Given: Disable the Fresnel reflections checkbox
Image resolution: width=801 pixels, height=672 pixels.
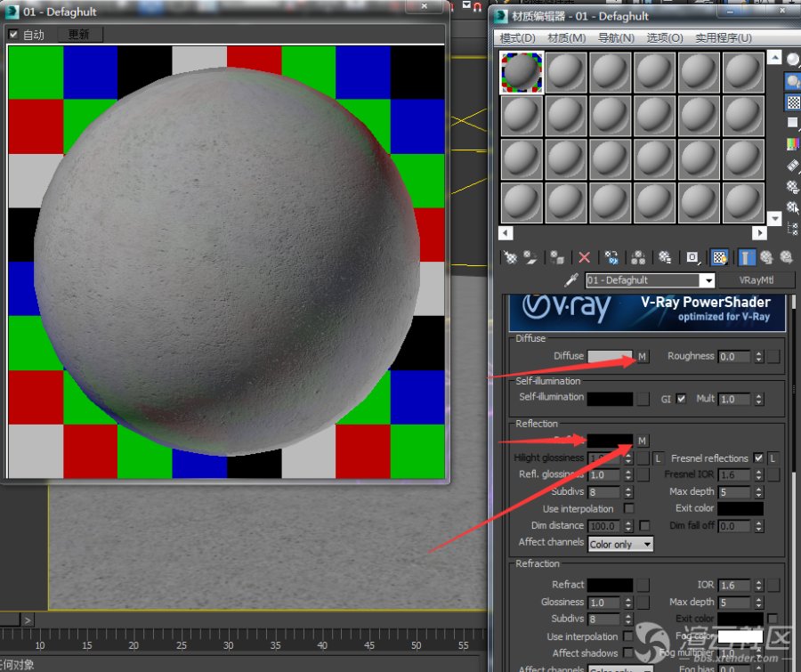Looking at the screenshot, I should point(758,457).
